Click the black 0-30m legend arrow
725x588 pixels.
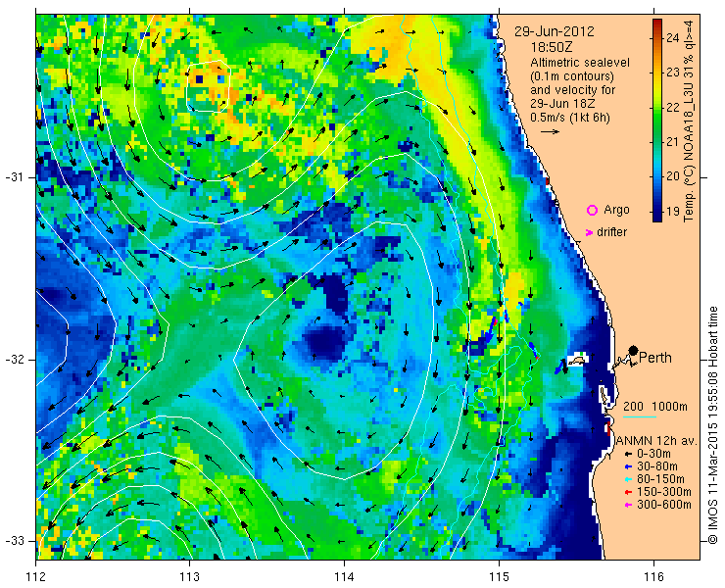coord(628,455)
